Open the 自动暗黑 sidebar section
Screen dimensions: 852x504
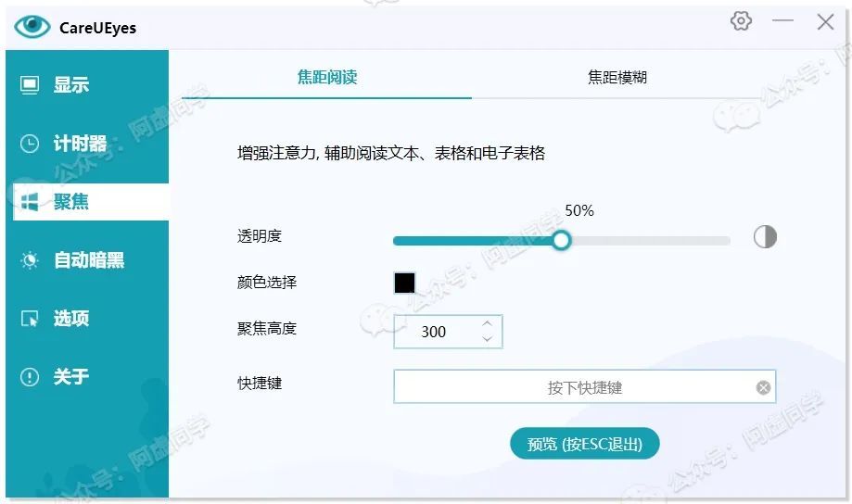tap(89, 260)
